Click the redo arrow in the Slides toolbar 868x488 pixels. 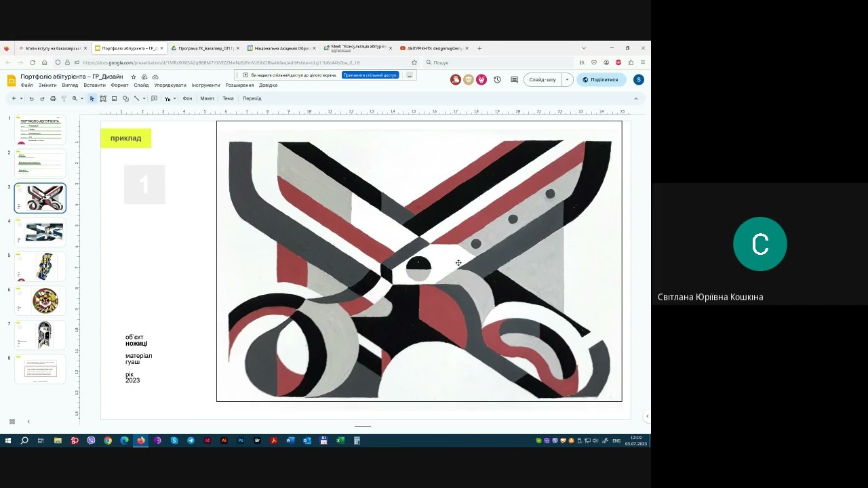[x=42, y=98]
